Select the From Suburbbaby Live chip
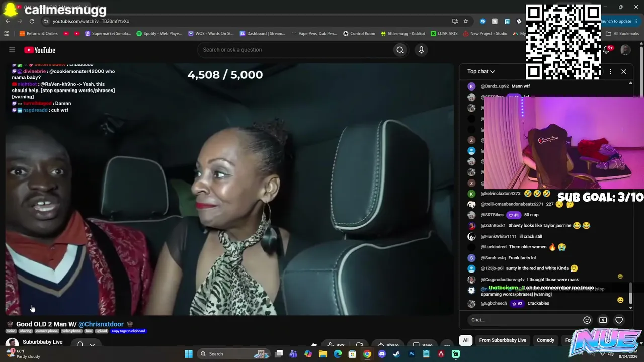 [503, 340]
